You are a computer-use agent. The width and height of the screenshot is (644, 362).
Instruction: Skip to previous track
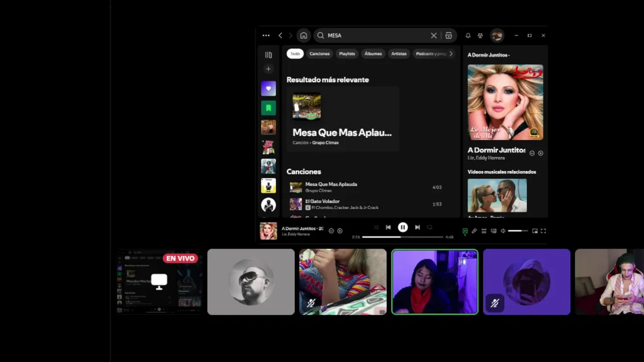(388, 227)
